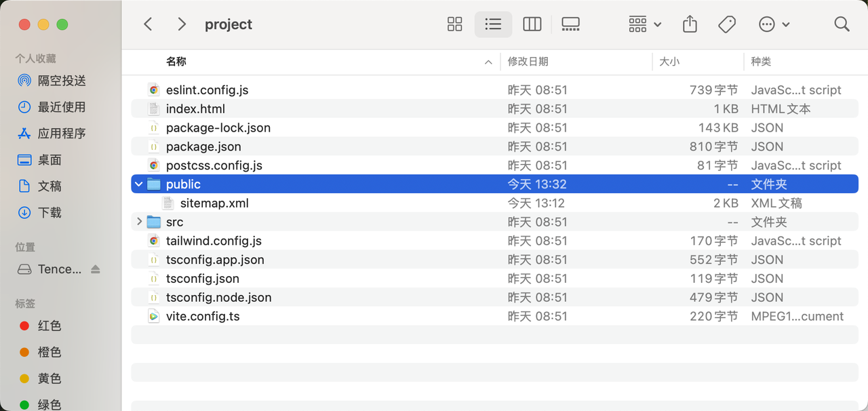Image resolution: width=868 pixels, height=411 pixels.
Task: Go back with the left arrow
Action: (148, 24)
